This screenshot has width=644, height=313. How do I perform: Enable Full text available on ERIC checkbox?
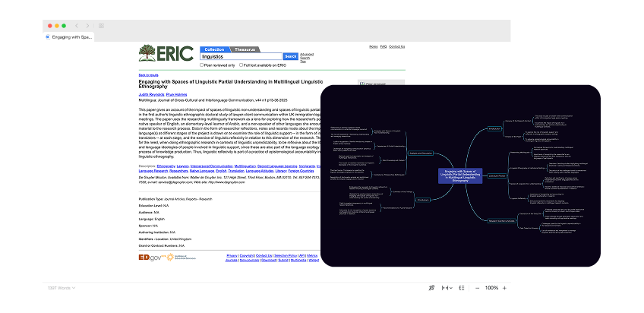[x=241, y=65]
